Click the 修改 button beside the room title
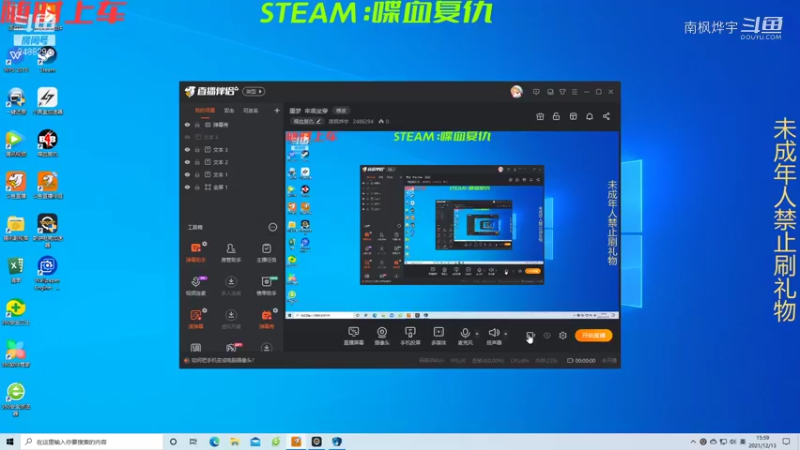Screen dimensions: 800x450 [341, 111]
